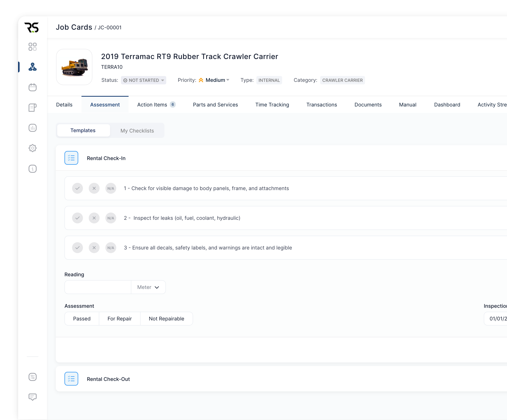Mark item 3 decals check as N/A
The image size is (507, 420).
(111, 248)
